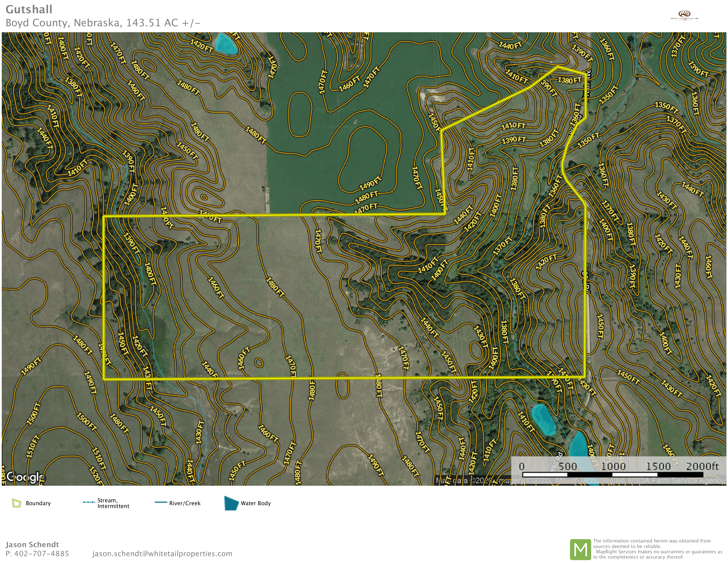Click the Jason Schendt name text
This screenshot has width=728, height=563.
[x=32, y=544]
